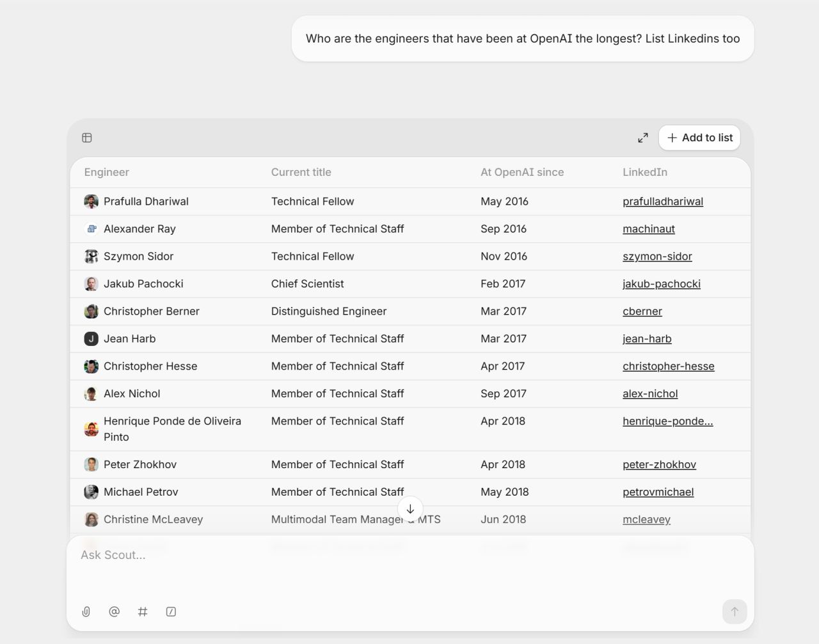Open petrovmichael LinkedIn link
Screen dimensions: 819x644
(x=658, y=492)
